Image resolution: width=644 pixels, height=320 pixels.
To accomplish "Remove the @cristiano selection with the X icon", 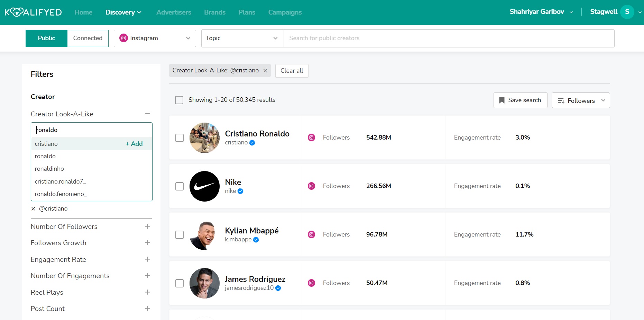I will point(33,208).
